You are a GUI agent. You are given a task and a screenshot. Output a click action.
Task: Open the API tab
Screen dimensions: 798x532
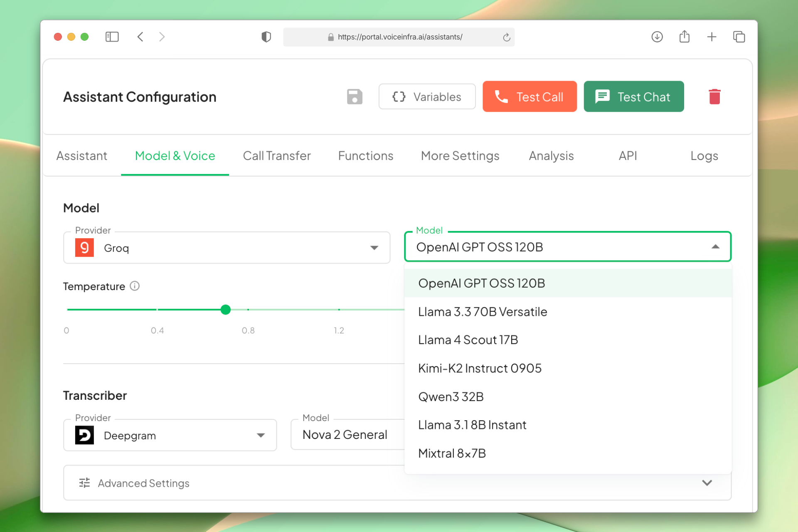pos(628,156)
